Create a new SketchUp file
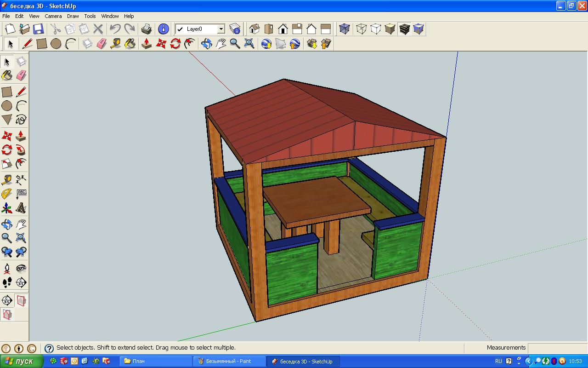 click(x=10, y=29)
